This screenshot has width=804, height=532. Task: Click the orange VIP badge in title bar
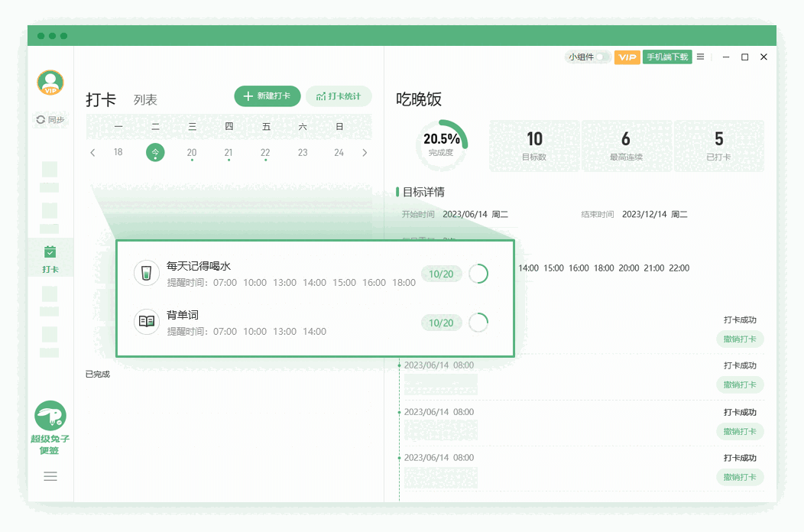tap(627, 57)
